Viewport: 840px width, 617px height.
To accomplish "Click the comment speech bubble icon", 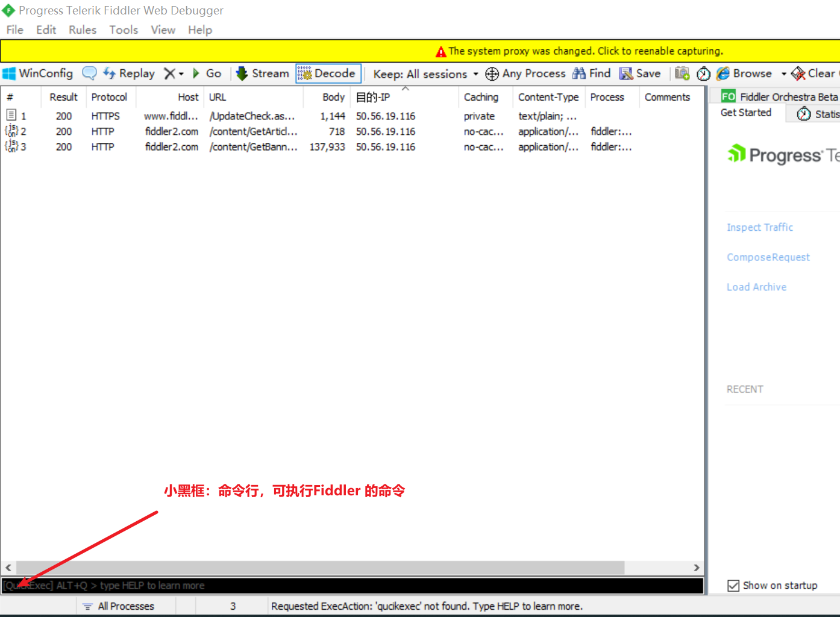I will coord(89,74).
